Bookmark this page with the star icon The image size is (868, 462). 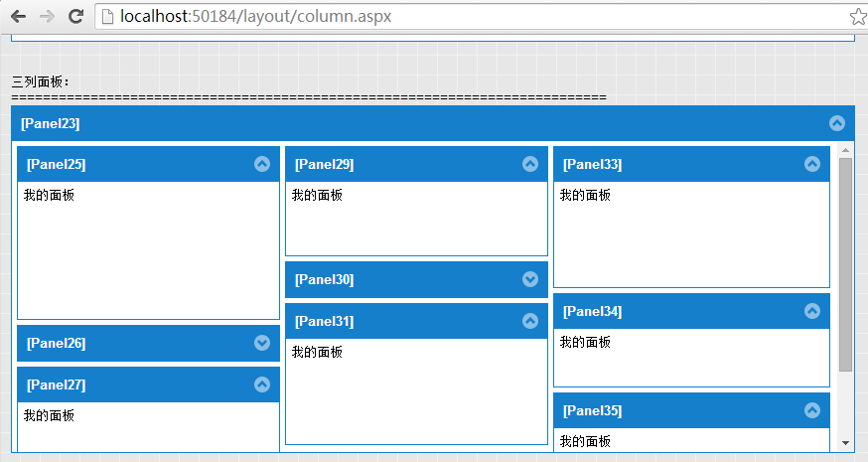858,17
